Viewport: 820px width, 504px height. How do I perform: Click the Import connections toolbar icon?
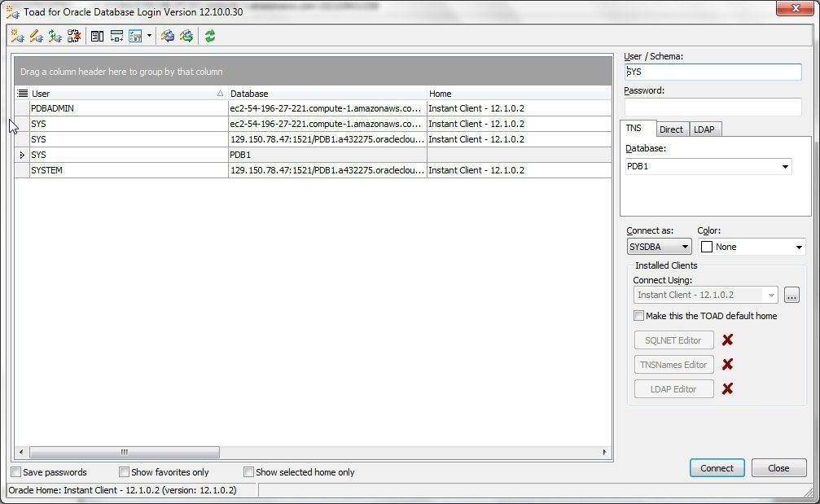click(168, 36)
